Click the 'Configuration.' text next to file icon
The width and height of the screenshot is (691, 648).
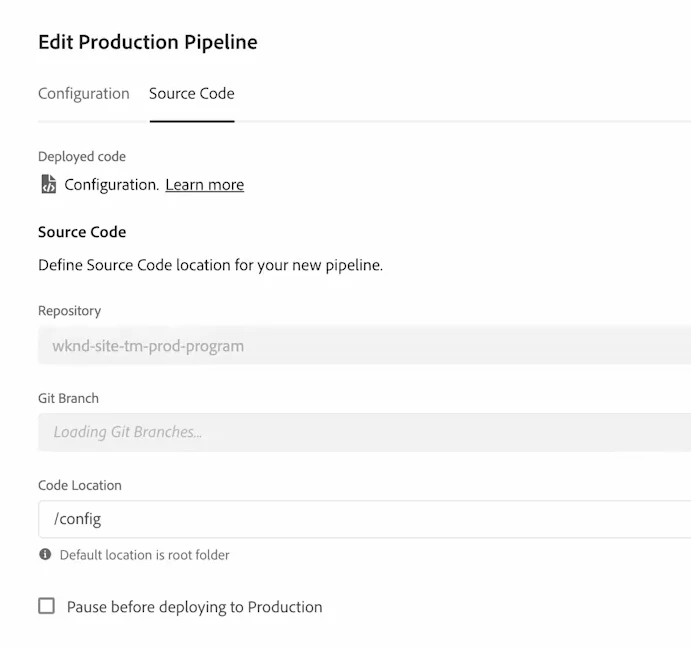[x=112, y=184]
